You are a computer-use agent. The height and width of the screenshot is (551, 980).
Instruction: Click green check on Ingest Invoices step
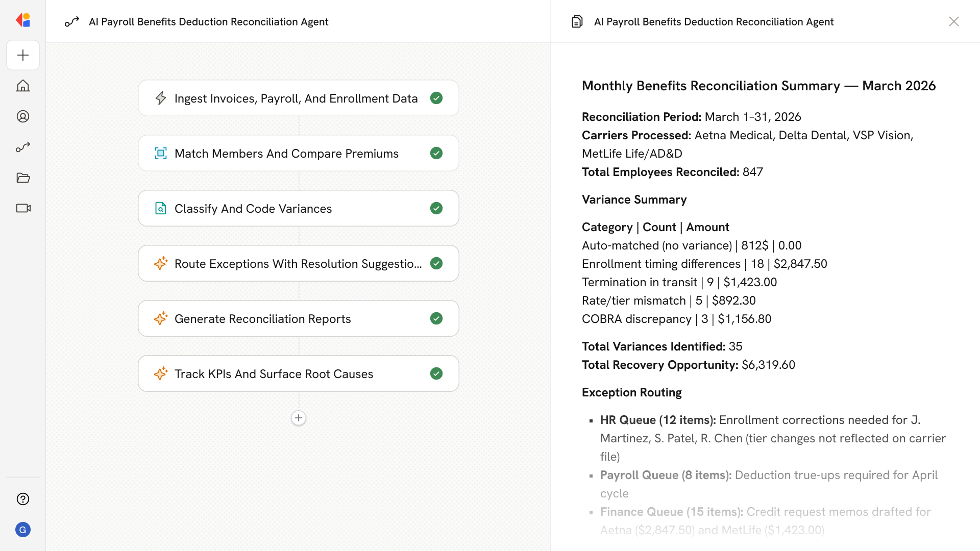point(436,98)
